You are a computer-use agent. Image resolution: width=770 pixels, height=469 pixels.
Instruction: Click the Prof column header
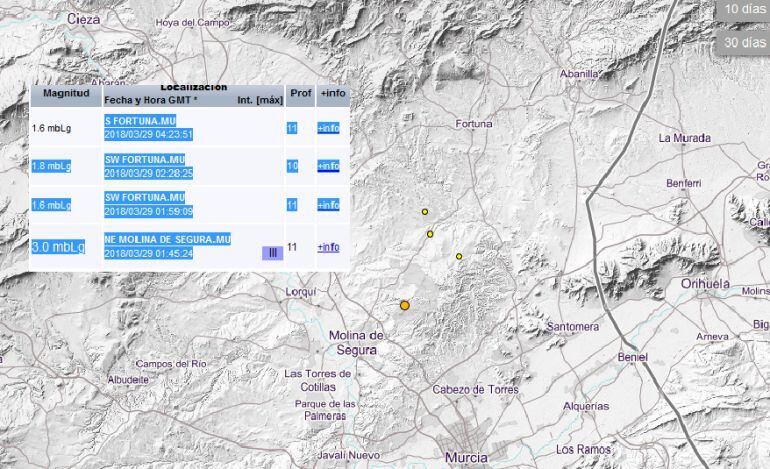pyautogui.click(x=300, y=93)
